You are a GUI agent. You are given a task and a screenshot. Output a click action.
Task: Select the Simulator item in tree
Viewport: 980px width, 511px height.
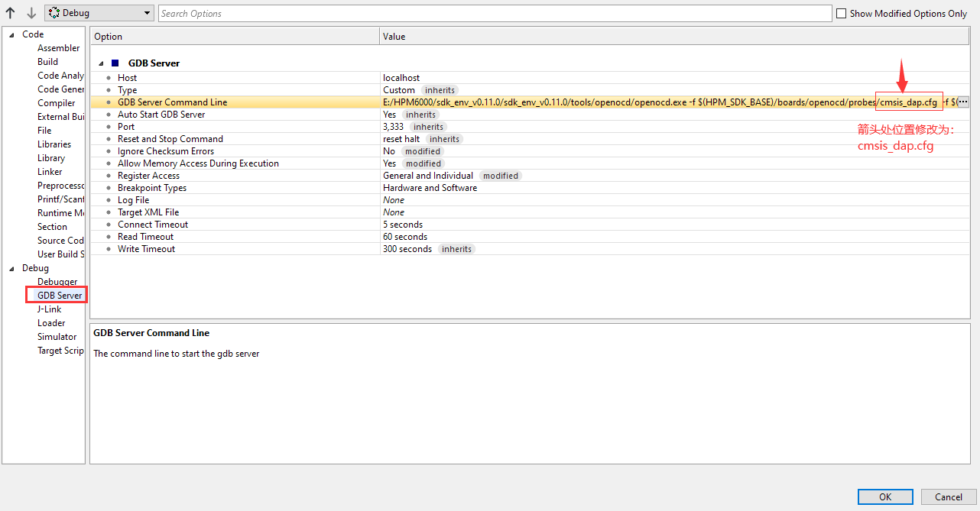pos(57,337)
